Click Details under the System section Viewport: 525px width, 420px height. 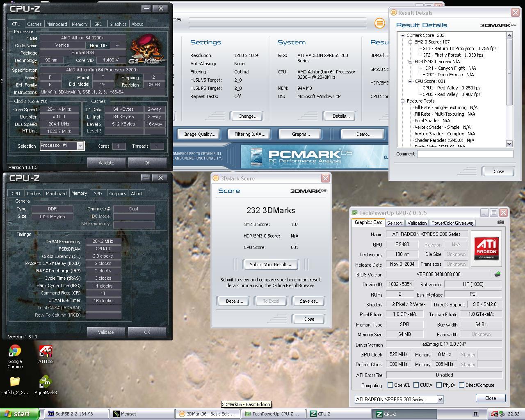point(341,116)
